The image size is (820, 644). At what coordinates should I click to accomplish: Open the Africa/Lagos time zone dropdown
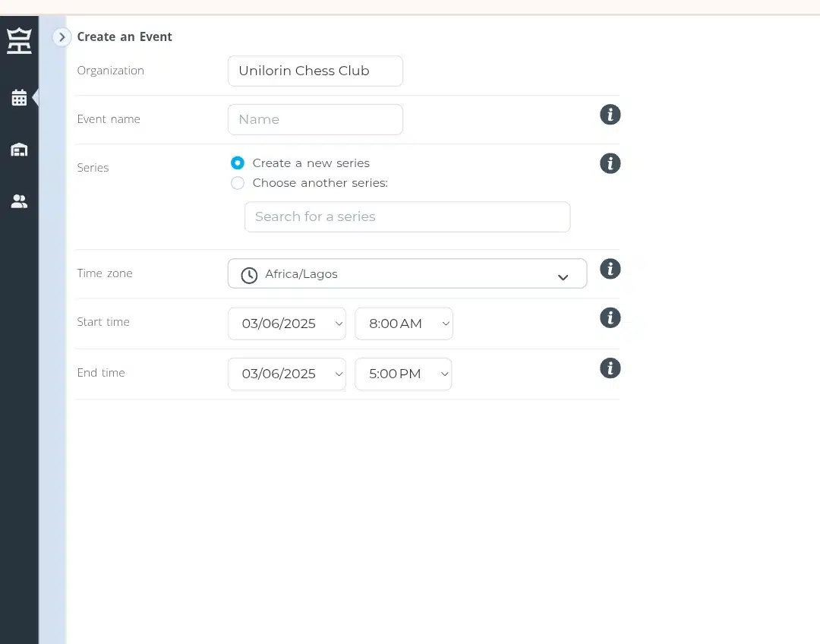pyautogui.click(x=408, y=273)
